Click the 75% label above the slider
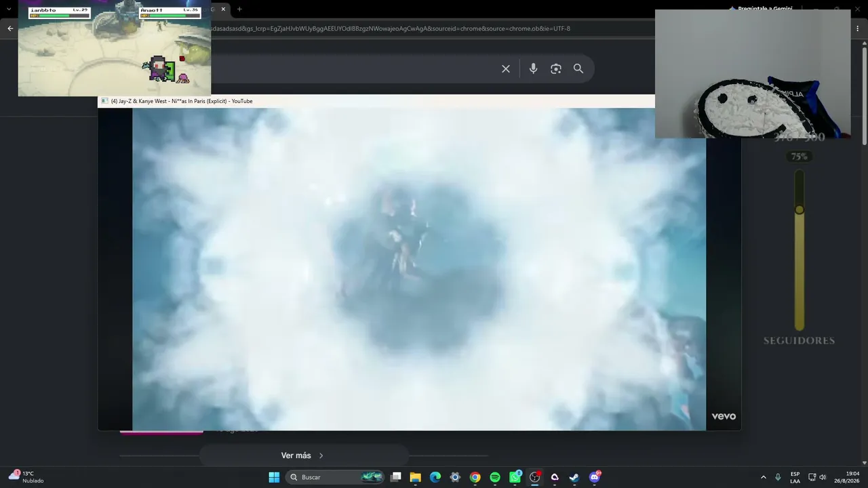The image size is (868, 488). coord(800,157)
